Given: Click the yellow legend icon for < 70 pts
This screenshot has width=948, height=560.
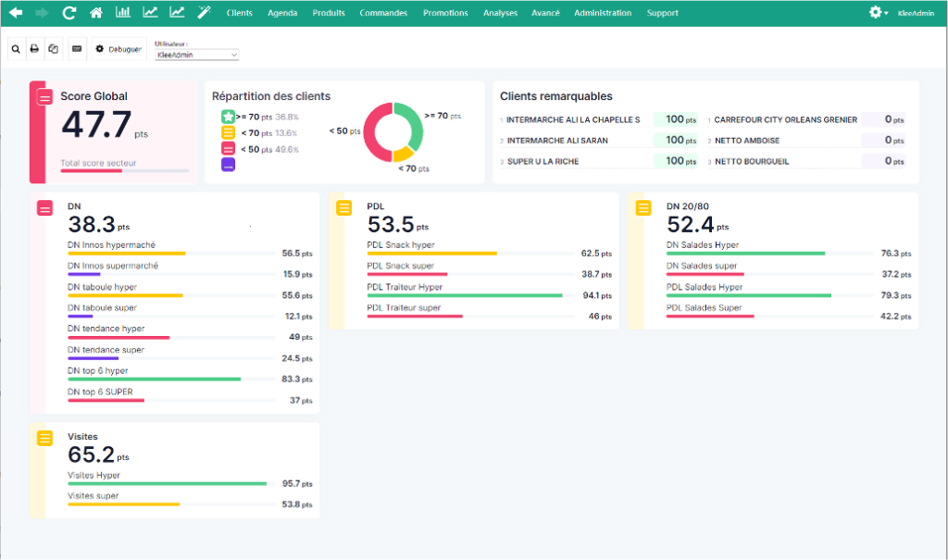Looking at the screenshot, I should (228, 133).
